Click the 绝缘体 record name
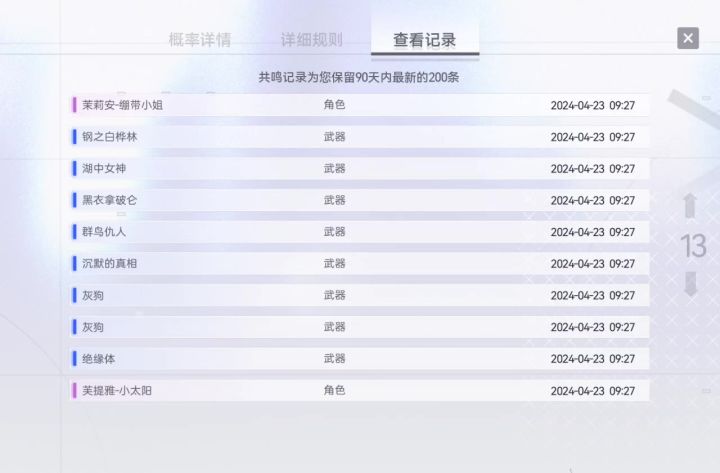Image resolution: width=720 pixels, height=473 pixels. click(x=99, y=359)
